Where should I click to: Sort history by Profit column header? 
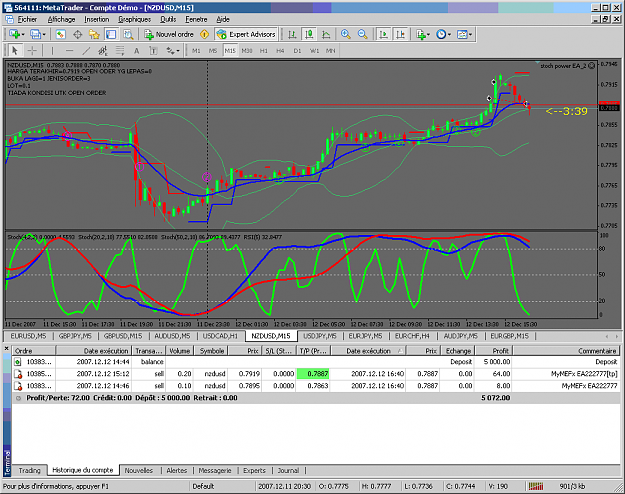point(494,351)
